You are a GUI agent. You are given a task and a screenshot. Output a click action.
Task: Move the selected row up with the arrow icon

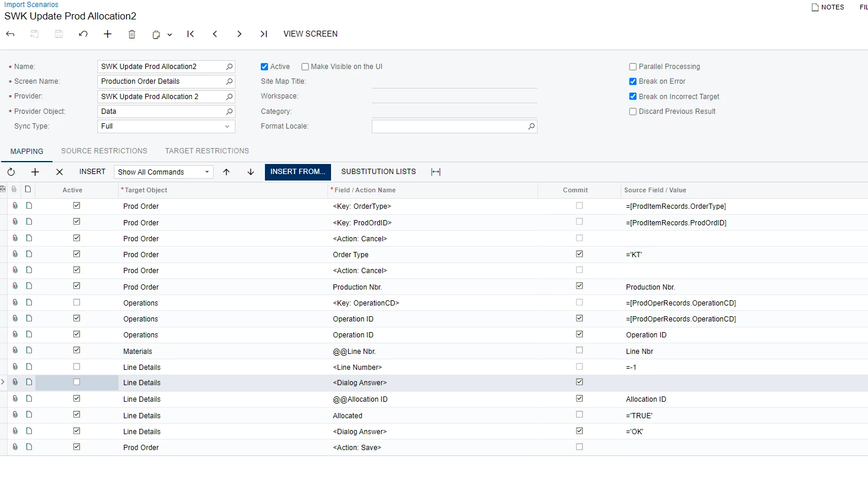[227, 172]
